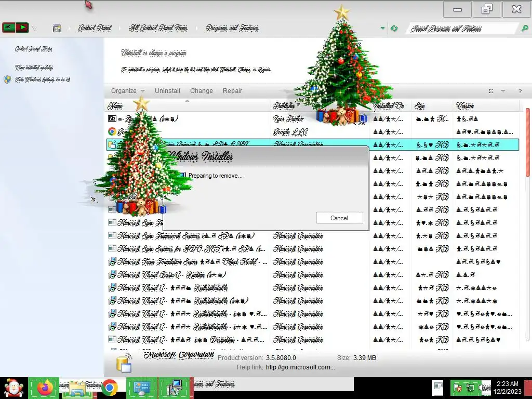Switch to Windows Installer taskbar icon

pos(175,388)
